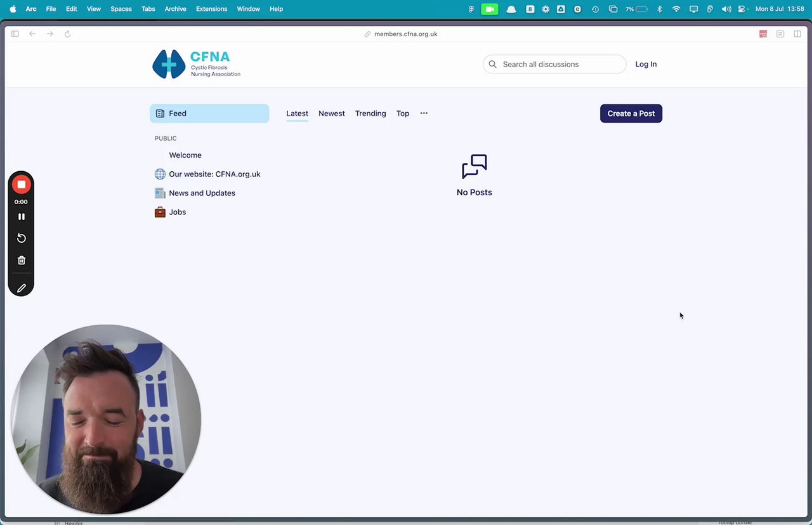The width and height of the screenshot is (812, 525).
Task: Click the webcam bubble of the presenter
Action: pos(106,420)
